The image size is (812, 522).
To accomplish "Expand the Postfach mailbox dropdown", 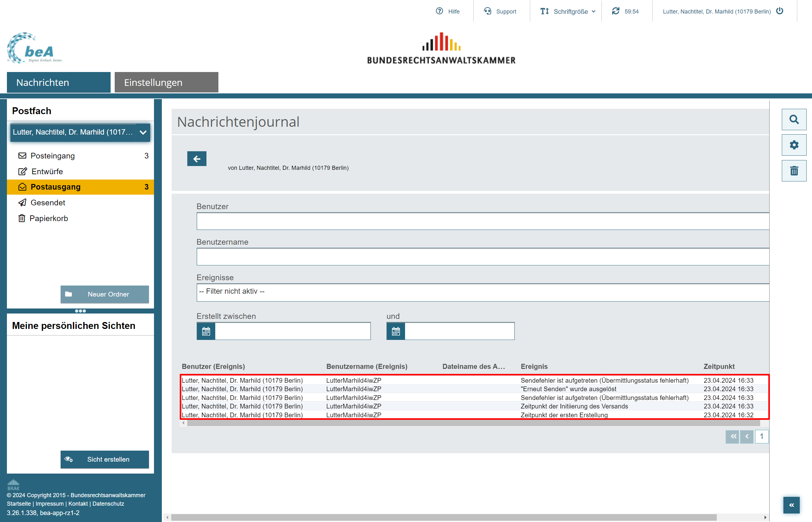I will coord(143,132).
